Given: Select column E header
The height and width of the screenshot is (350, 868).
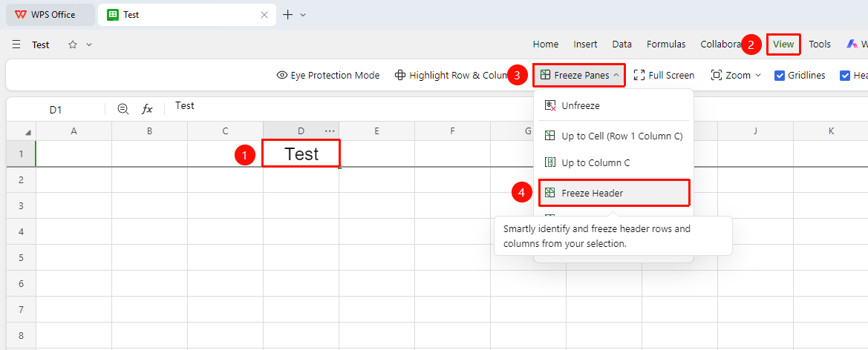Looking at the screenshot, I should click(x=377, y=131).
